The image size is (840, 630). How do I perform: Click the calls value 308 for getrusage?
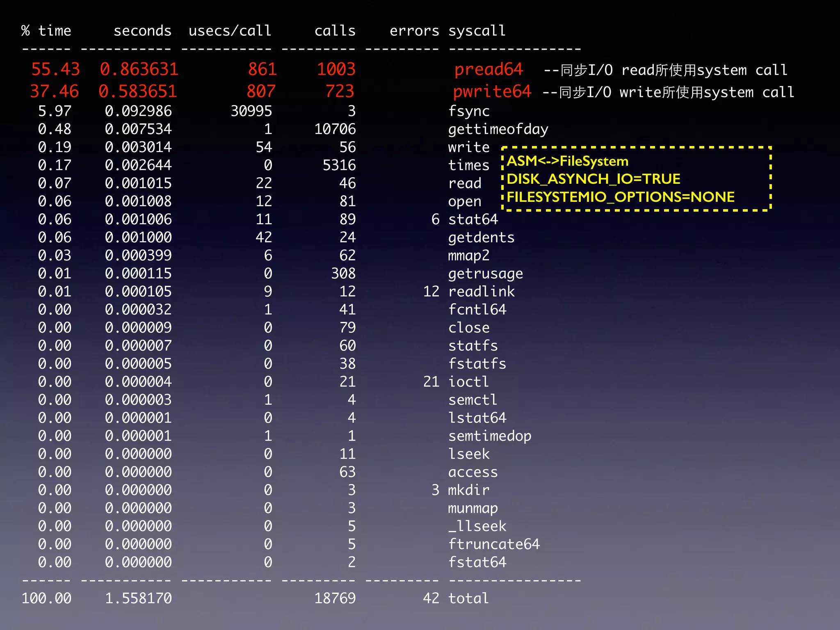click(x=343, y=274)
